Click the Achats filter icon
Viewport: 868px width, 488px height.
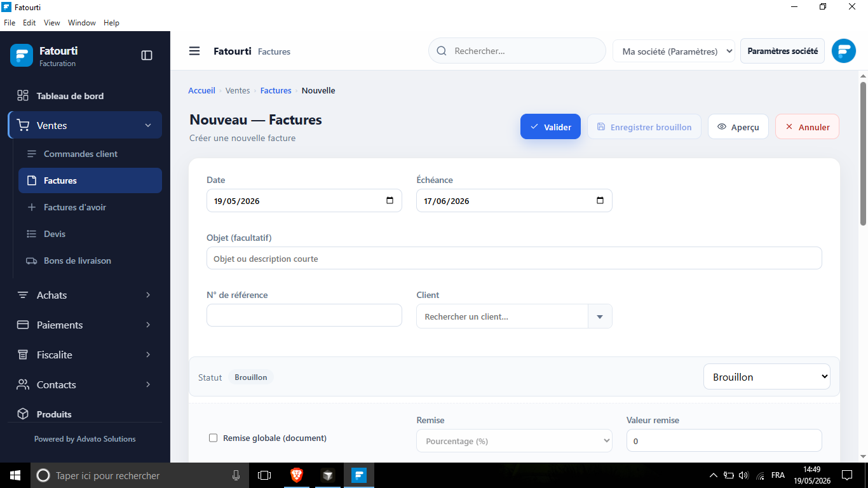point(23,295)
